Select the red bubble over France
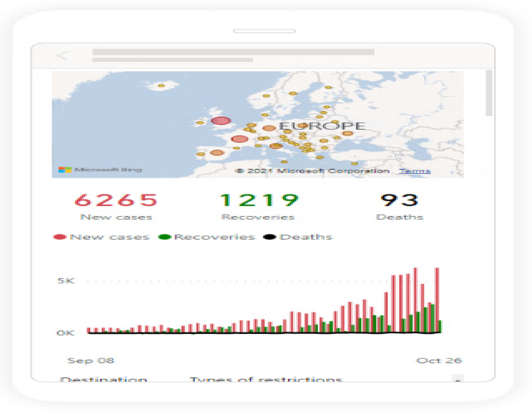 239,139
